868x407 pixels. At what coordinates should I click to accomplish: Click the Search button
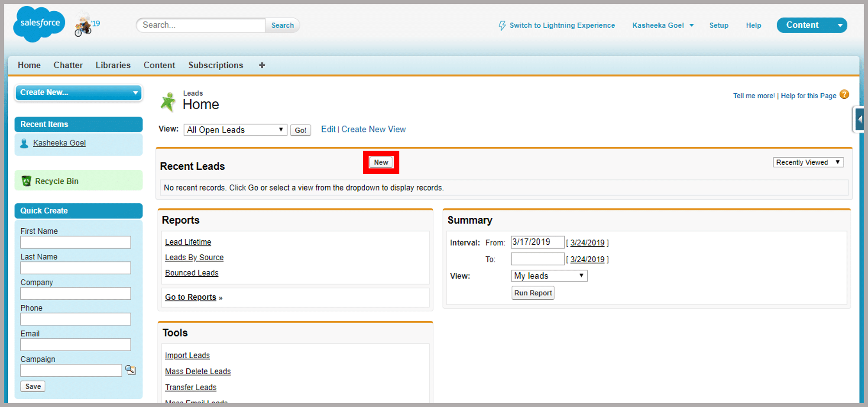282,26
